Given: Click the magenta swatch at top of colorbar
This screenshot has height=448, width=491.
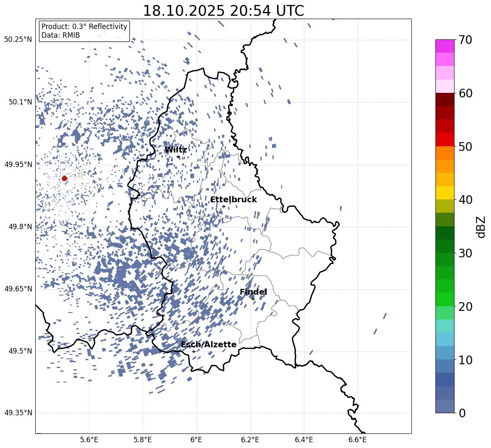Looking at the screenshot, I should [445, 46].
